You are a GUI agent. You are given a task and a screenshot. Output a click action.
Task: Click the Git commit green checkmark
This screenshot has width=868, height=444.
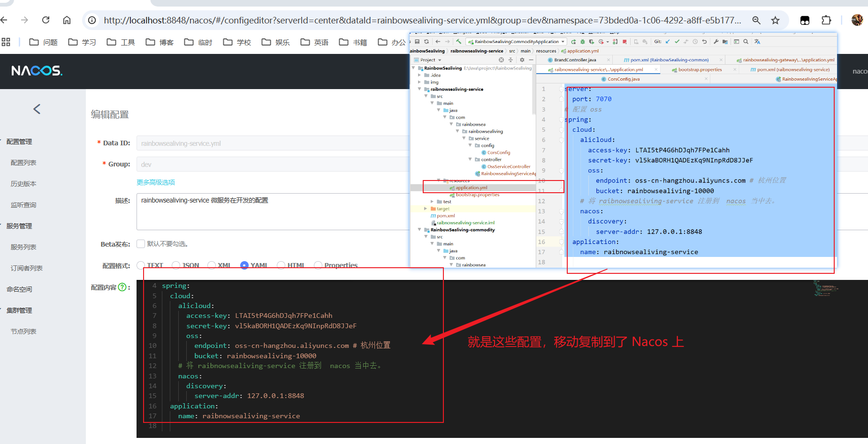(x=677, y=42)
